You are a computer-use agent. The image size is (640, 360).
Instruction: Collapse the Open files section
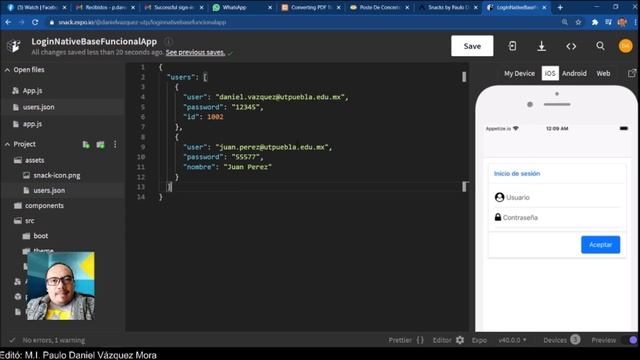(24, 70)
